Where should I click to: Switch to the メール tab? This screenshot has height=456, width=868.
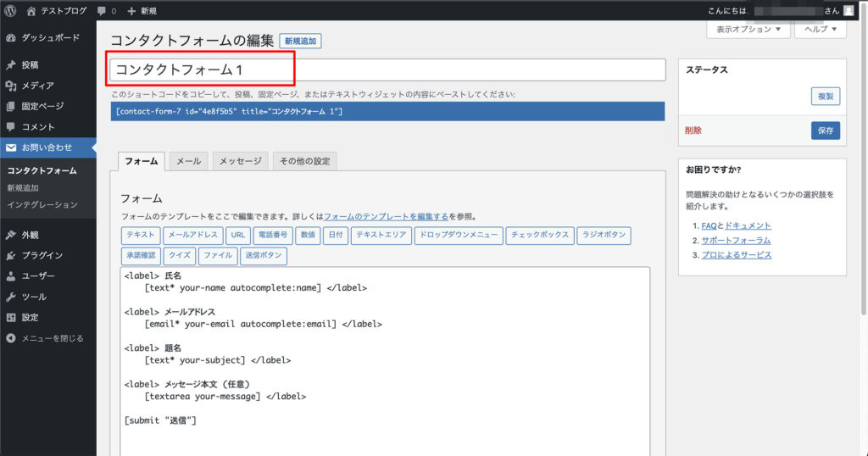pos(189,161)
